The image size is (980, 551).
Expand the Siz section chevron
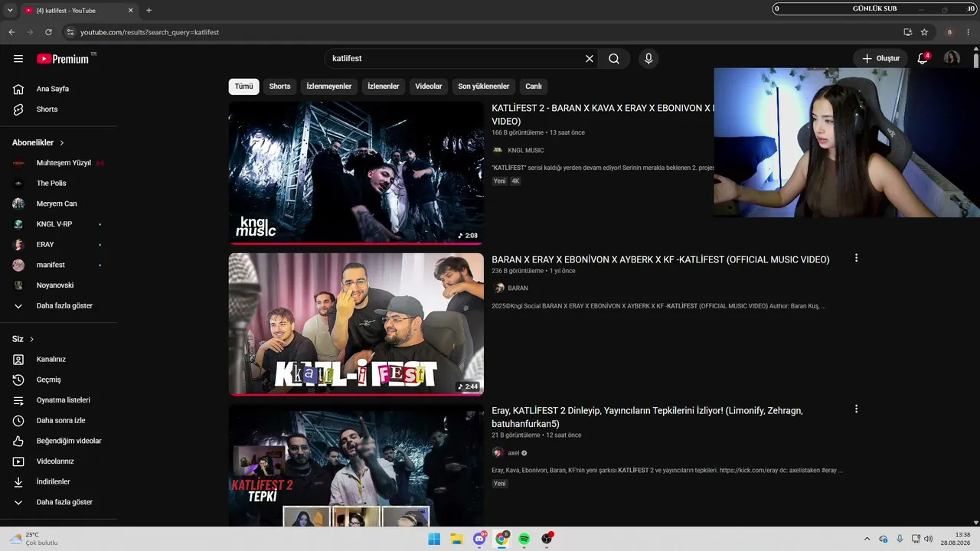[x=31, y=339]
